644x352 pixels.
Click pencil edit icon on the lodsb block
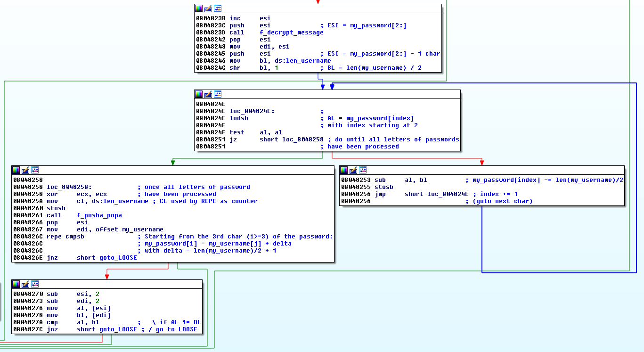[x=208, y=94]
